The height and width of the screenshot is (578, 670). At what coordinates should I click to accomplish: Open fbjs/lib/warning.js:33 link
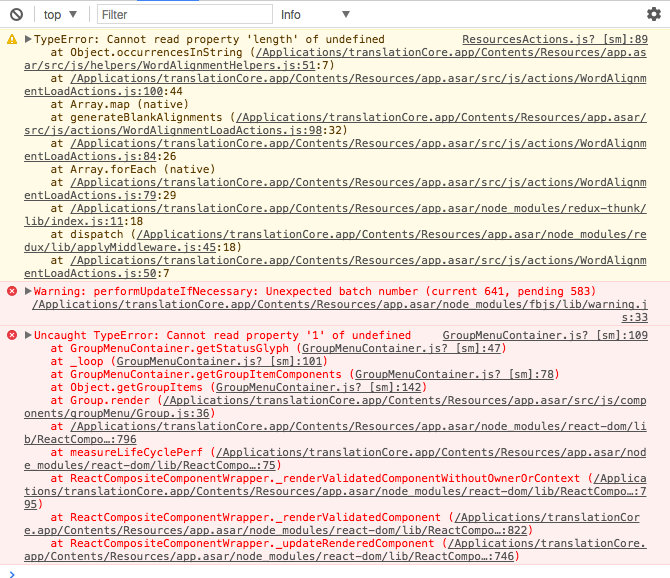coord(340,311)
